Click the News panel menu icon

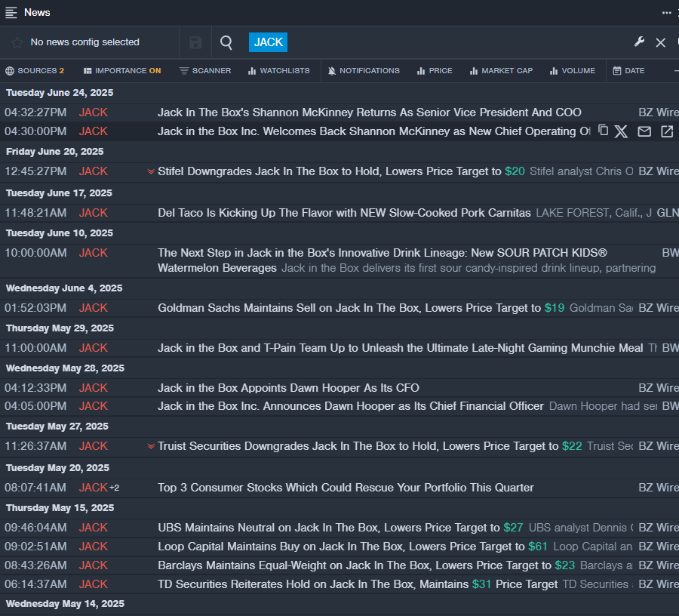click(11, 13)
